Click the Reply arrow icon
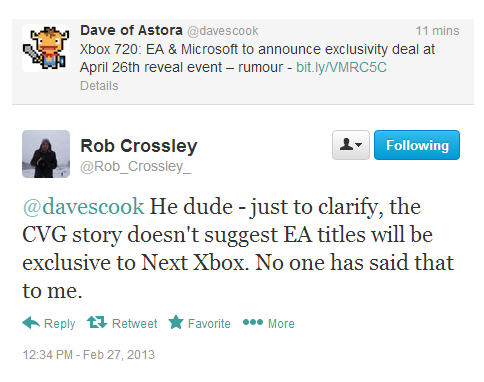The image size is (484, 382). tap(31, 323)
